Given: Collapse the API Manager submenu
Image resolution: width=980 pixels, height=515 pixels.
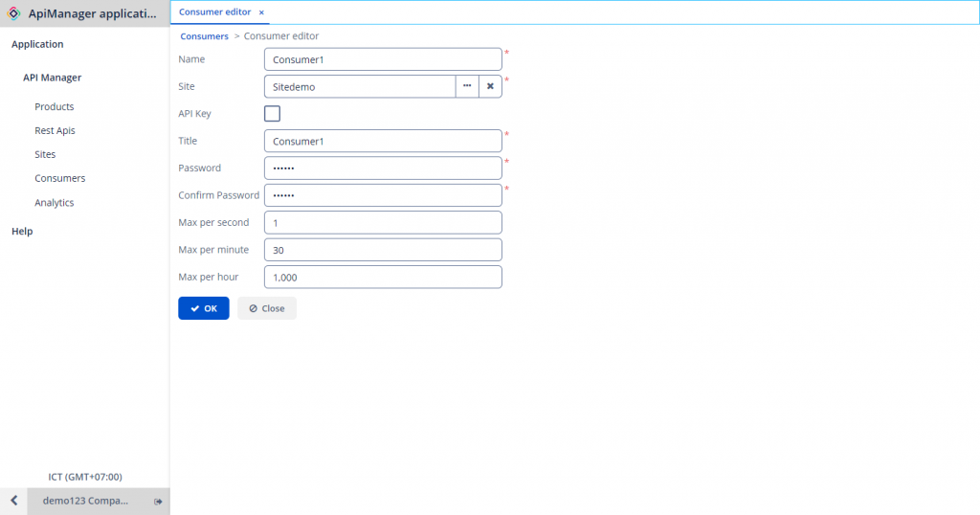Looking at the screenshot, I should coord(53,78).
